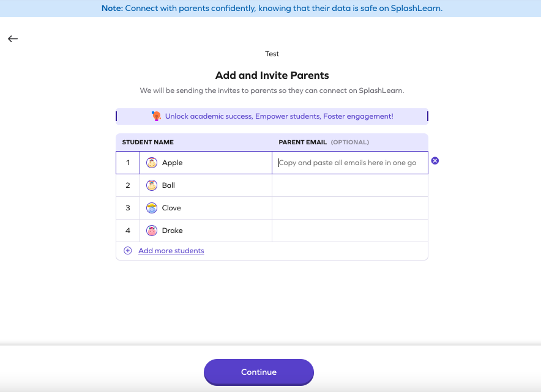Select the parent email field for Ball
Image resolution: width=541 pixels, height=392 pixels.
[x=349, y=185]
